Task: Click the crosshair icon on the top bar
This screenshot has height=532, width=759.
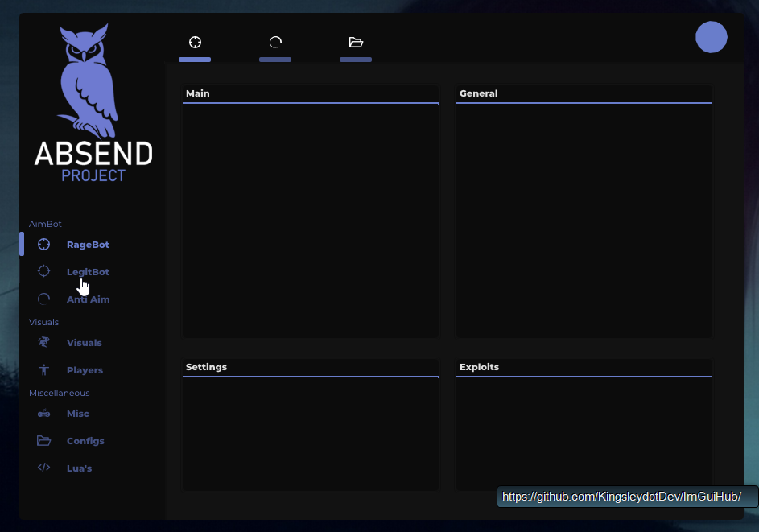Action: pyautogui.click(x=195, y=42)
